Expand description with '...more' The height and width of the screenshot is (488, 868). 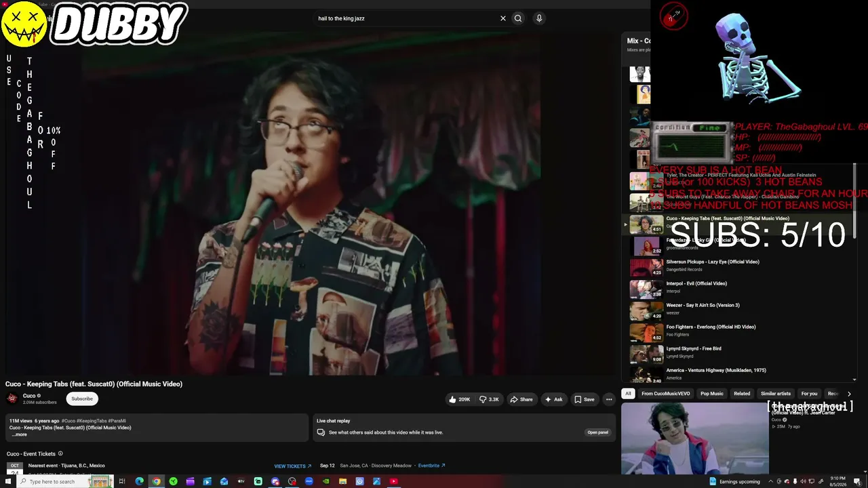[20, 434]
